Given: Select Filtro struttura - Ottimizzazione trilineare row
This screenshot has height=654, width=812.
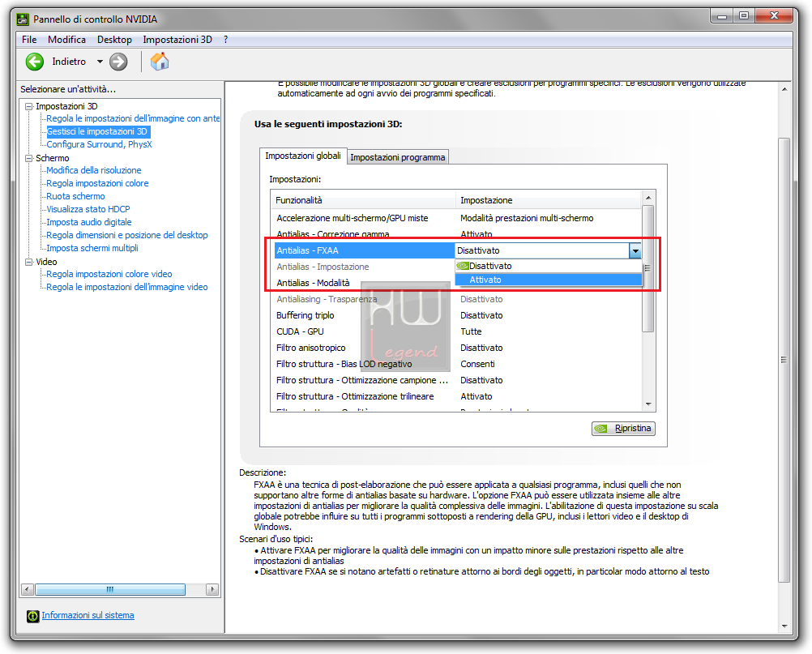Looking at the screenshot, I should point(455,396).
